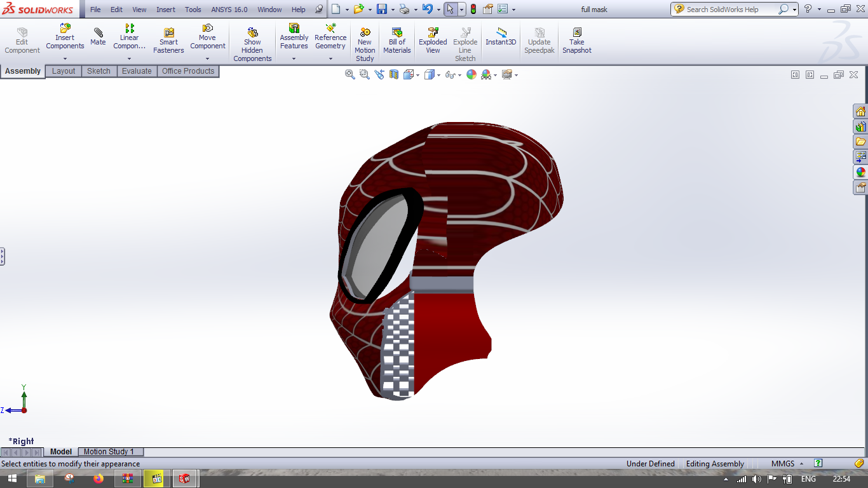Select the Zoom to Area tool
Screen dimensions: 868x488
pos(365,74)
